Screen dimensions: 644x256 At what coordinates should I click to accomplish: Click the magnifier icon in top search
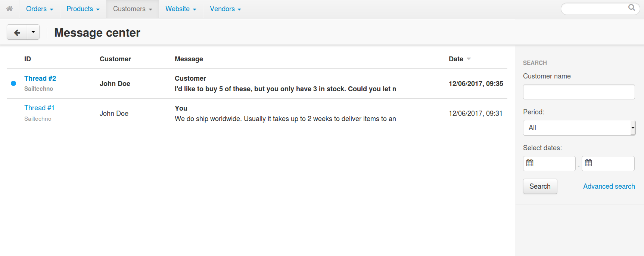[631, 7]
